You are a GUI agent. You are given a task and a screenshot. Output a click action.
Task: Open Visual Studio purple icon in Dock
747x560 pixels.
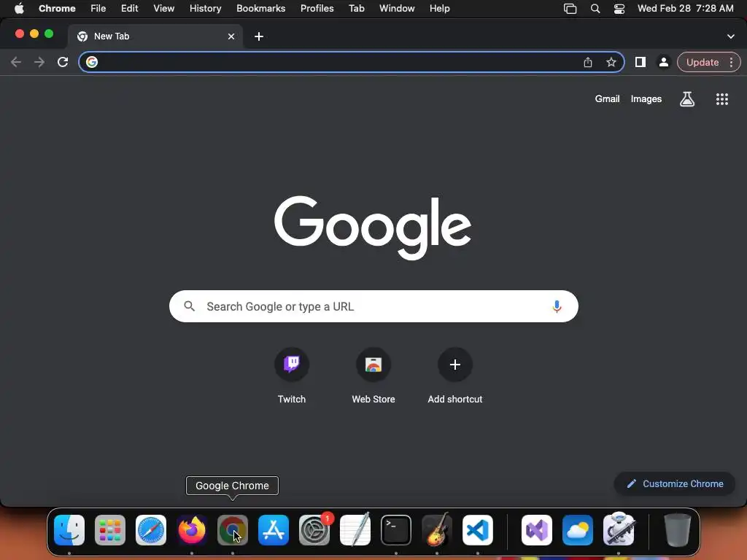pos(537,530)
